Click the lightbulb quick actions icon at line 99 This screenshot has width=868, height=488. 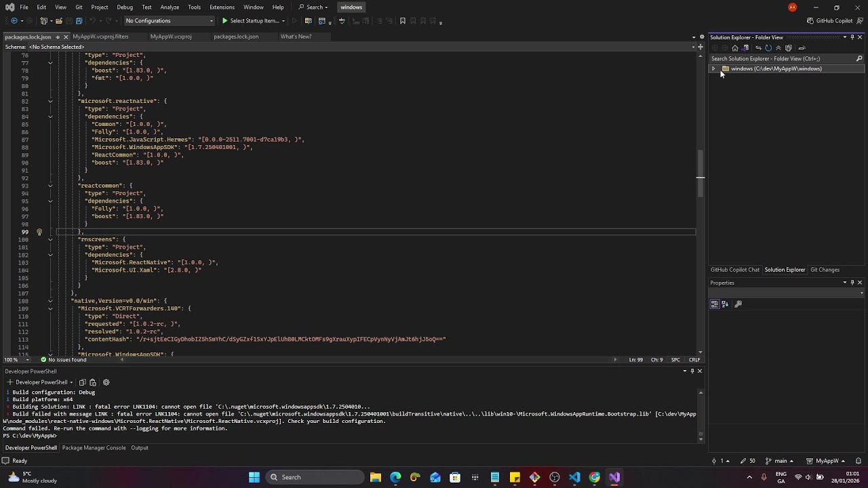pos(39,232)
